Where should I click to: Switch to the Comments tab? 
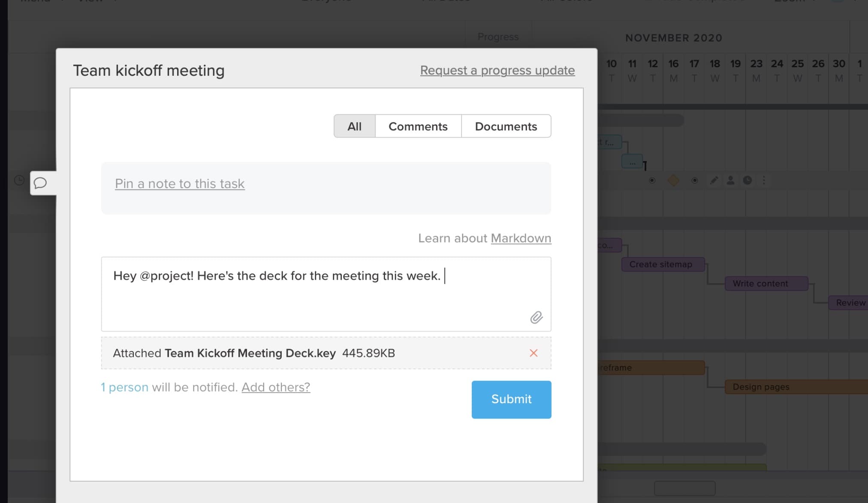pyautogui.click(x=418, y=126)
